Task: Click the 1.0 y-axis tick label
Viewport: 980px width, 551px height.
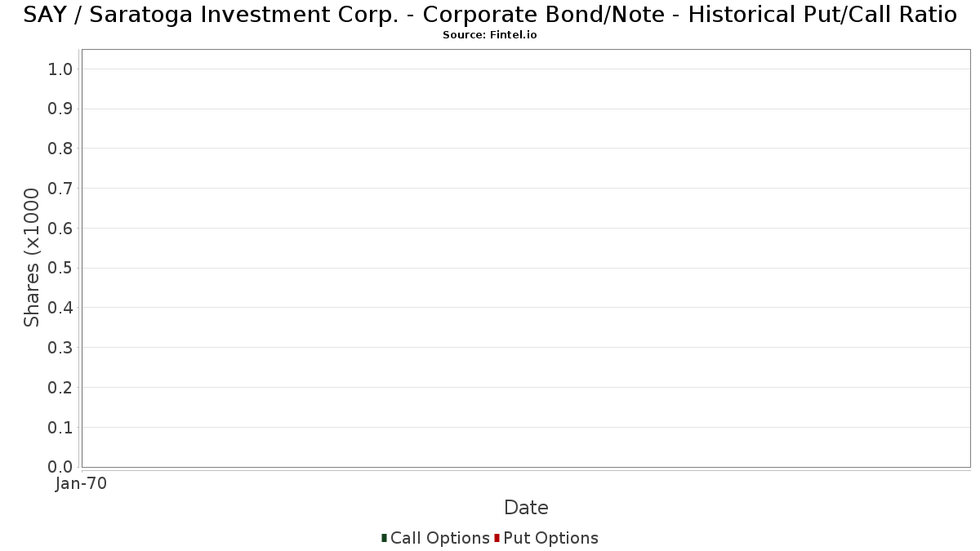Action: (60, 69)
